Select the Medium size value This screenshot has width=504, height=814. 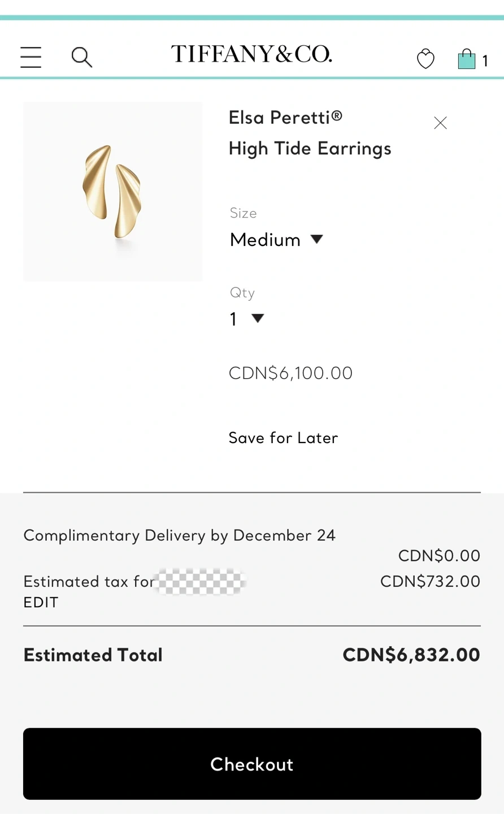tap(265, 240)
